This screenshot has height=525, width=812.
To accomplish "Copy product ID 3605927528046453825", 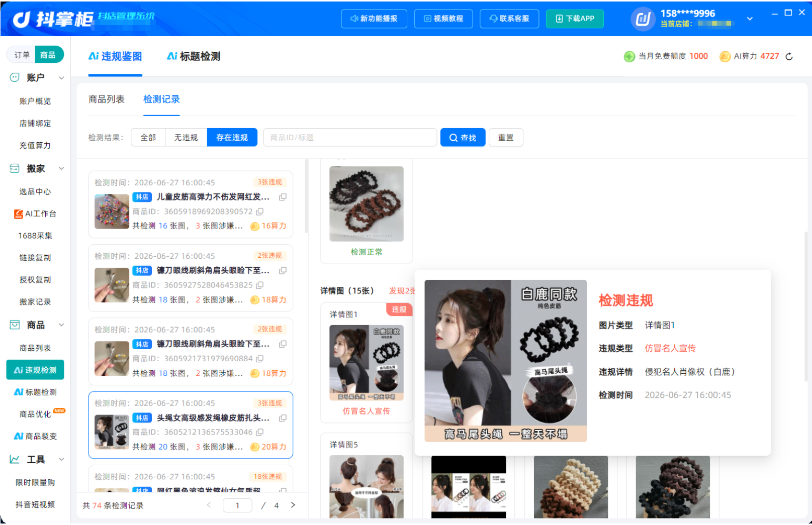I will (259, 285).
